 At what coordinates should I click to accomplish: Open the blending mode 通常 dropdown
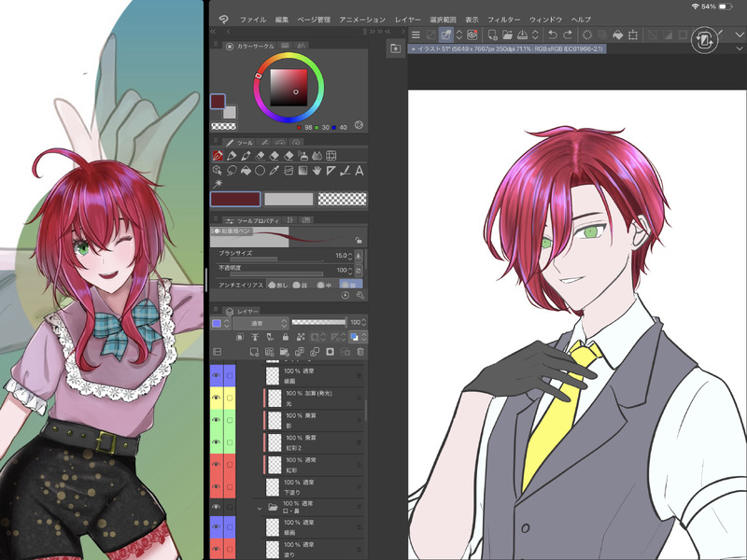pos(261,323)
